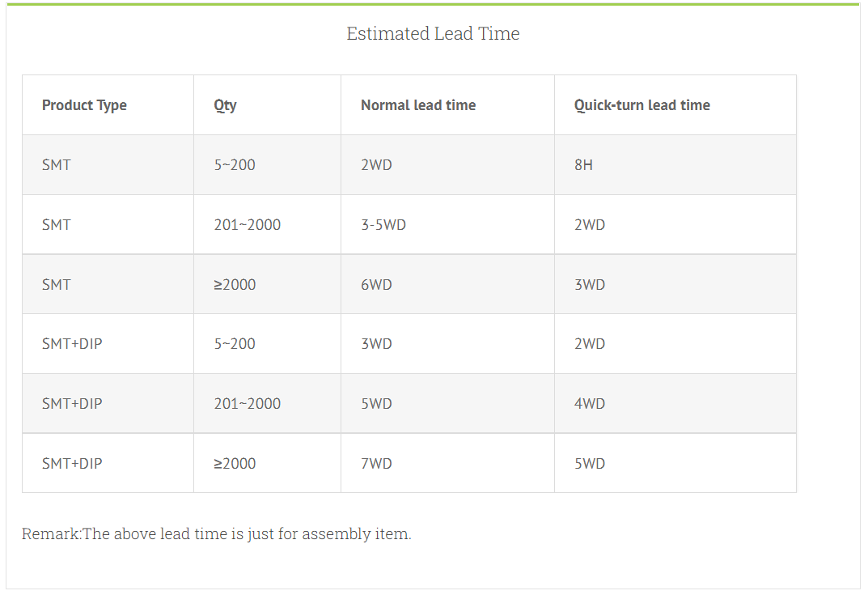Screen dimensions: 868x595
Task: Select the Normal lead time column header
Action: (418, 105)
